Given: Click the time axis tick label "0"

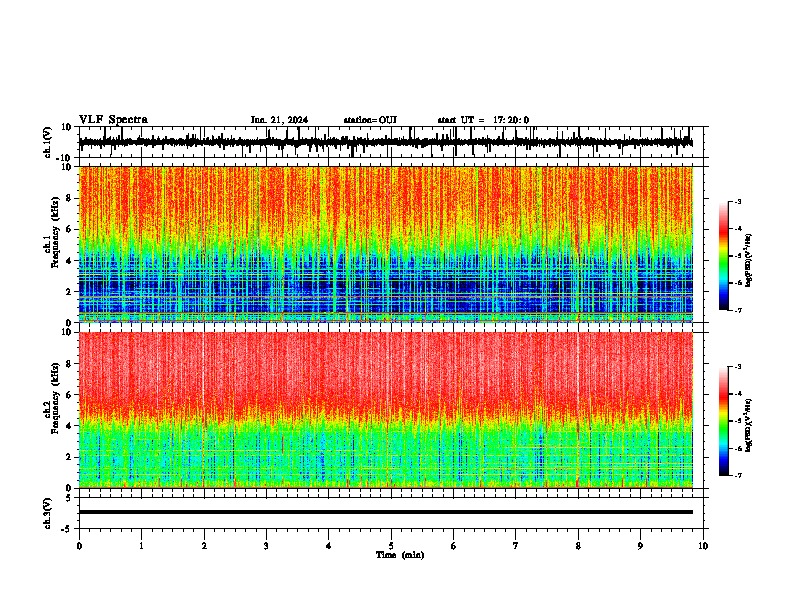Looking at the screenshot, I should 79,546.
